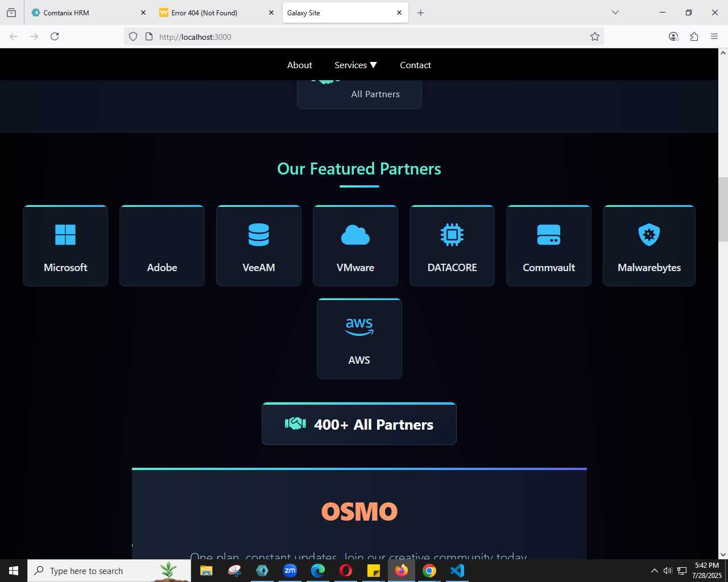Screen dimensions: 728x582
Task: Open the Firefox account icon
Action: pyautogui.click(x=673, y=36)
